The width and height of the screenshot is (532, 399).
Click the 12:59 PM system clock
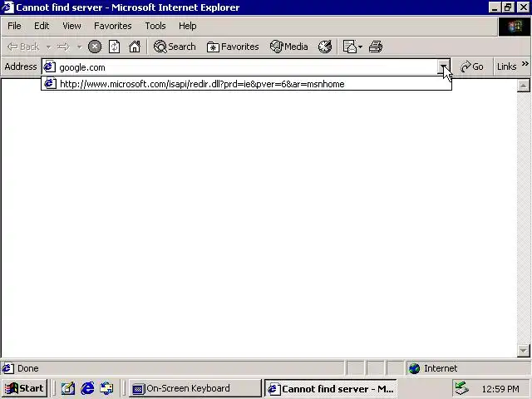point(500,388)
